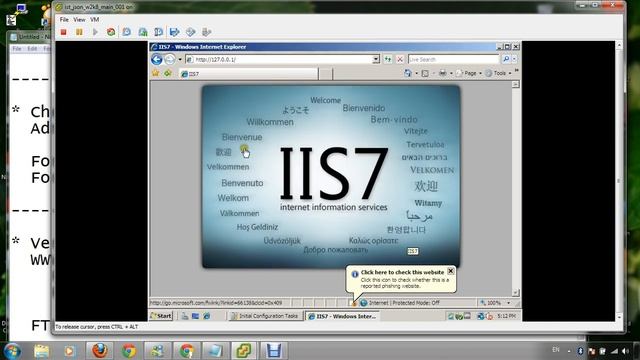Click the Print icon in IE command bar
Viewport: 640px width, 360px height.
[x=442, y=73]
